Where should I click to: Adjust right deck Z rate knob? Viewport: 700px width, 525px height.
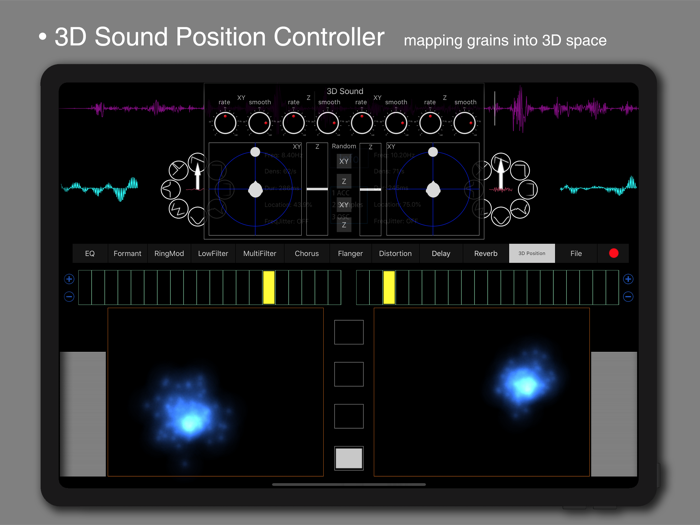[x=430, y=123]
